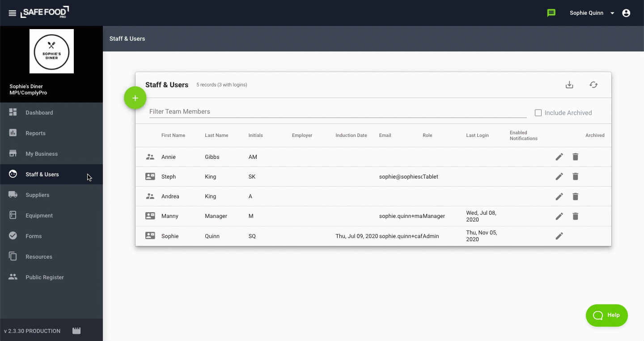This screenshot has height=341, width=644.
Task: Edit Sophie Quinn's record pencil icon
Action: [559, 236]
